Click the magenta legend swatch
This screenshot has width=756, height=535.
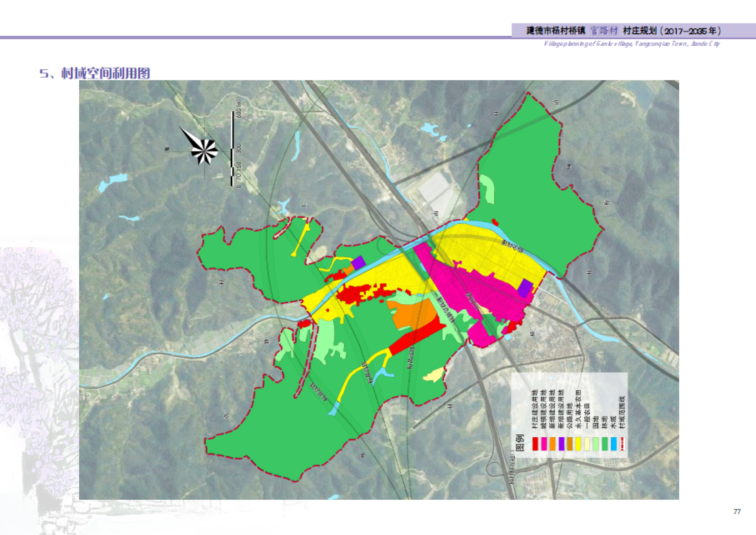(544, 444)
